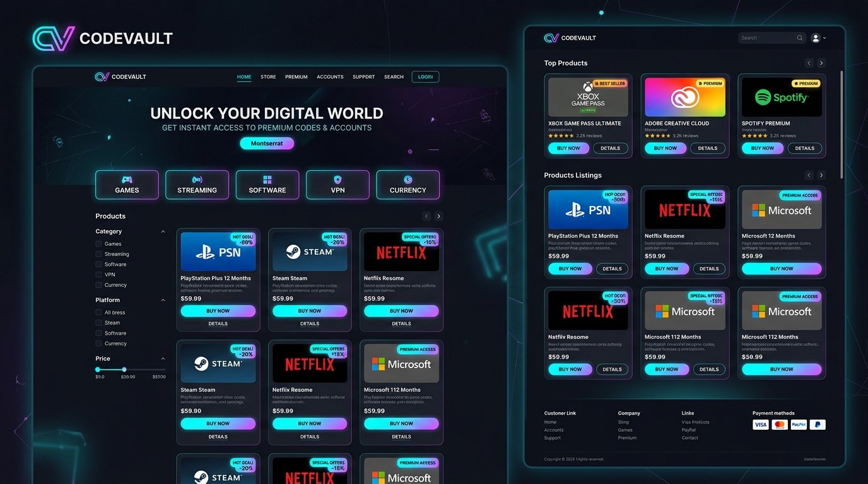Click next arrow beside Products heading
The image size is (868, 484).
coord(439,216)
